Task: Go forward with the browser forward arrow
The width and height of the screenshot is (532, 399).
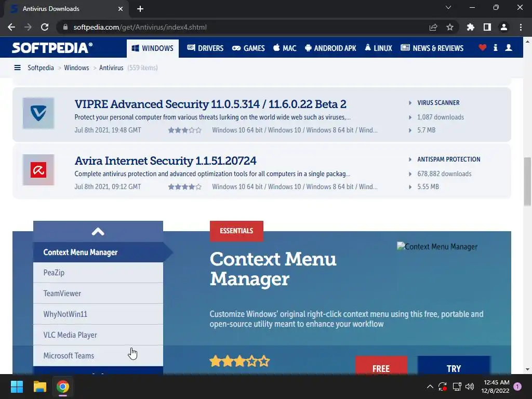Action: [28, 27]
